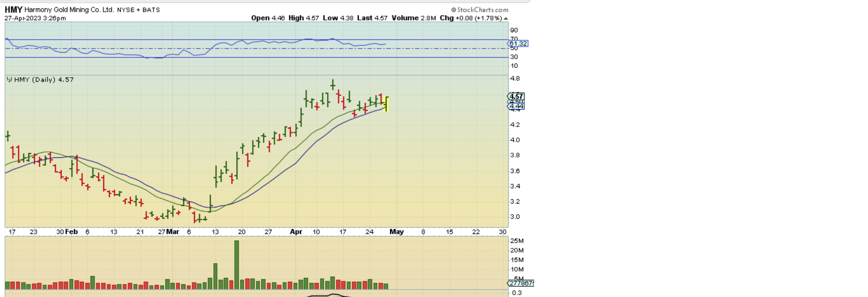The image size is (868, 297).
Task: Click the 2778675 volume tag on axis
Action: click(x=521, y=283)
